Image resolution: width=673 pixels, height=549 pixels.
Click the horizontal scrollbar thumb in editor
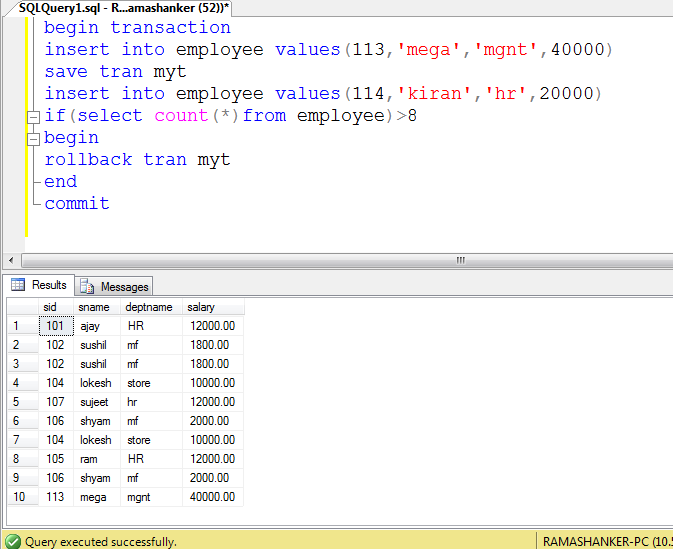347,260
